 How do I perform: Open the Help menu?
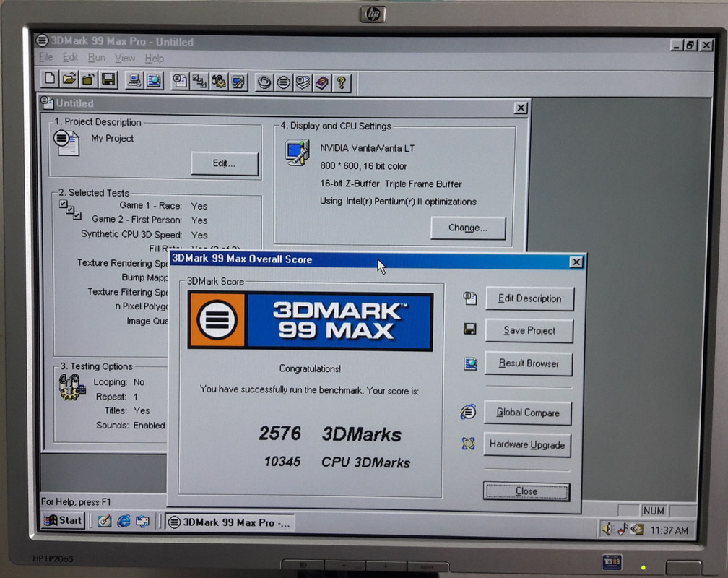coord(154,59)
